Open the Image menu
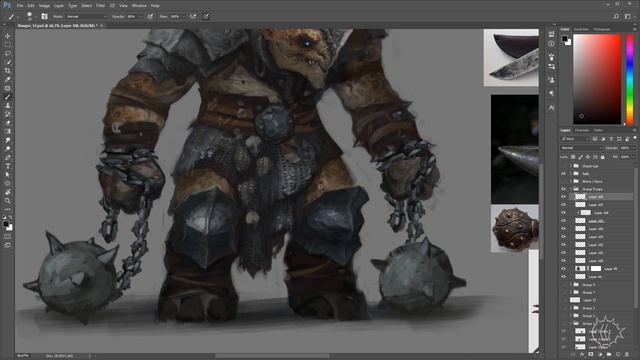 [44, 6]
